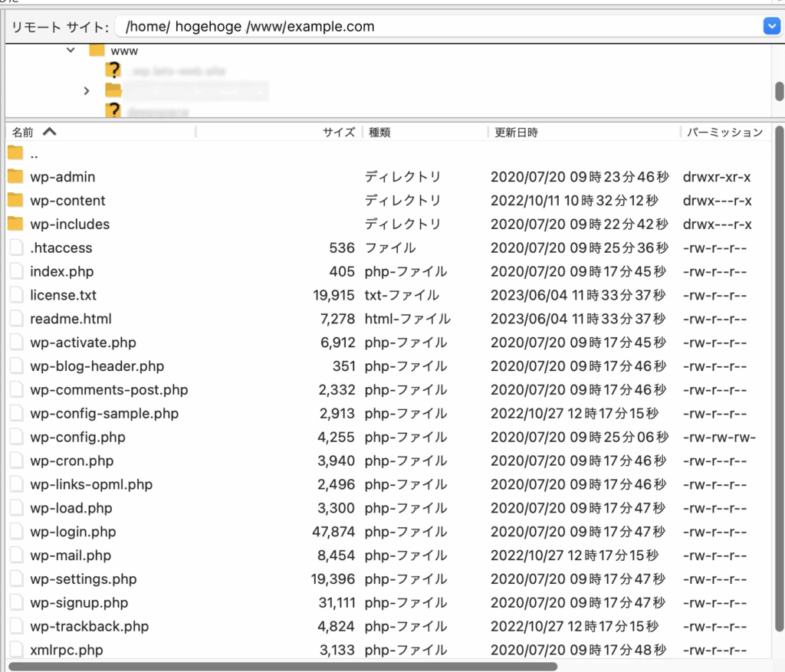Viewport: 785px width, 672px height.
Task: Click the index.php file icon
Action: click(17, 271)
